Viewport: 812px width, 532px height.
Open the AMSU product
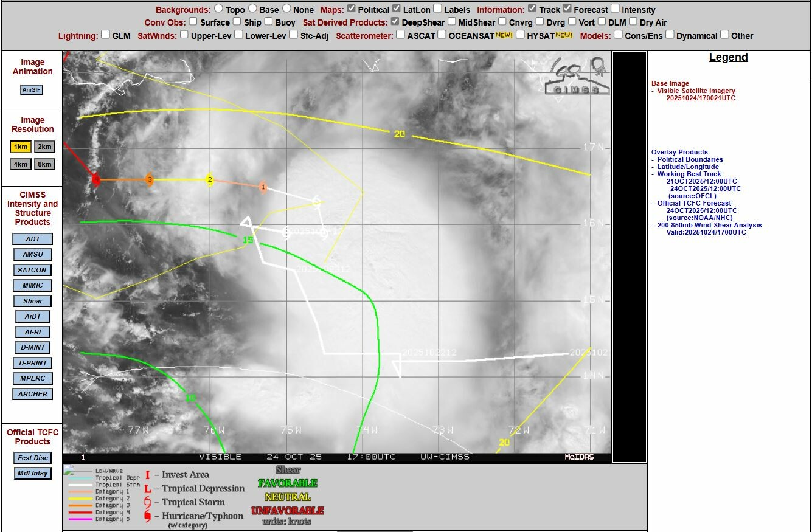(33, 254)
